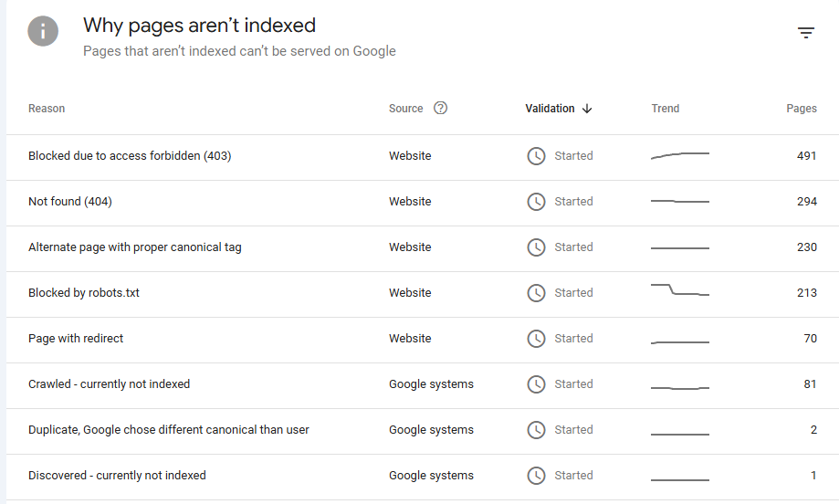The image size is (839, 504).
Task: Click the clock icon in the 403 row
Action: [536, 156]
